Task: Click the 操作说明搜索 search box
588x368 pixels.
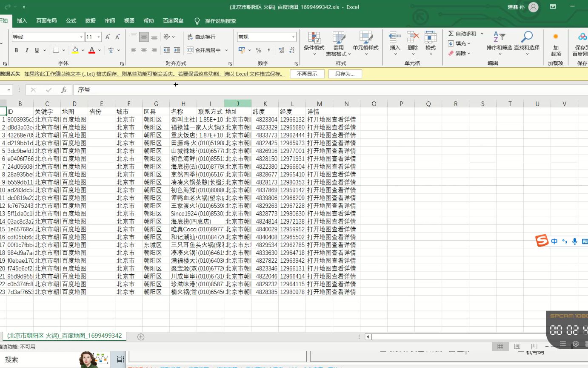Action: click(x=220, y=21)
